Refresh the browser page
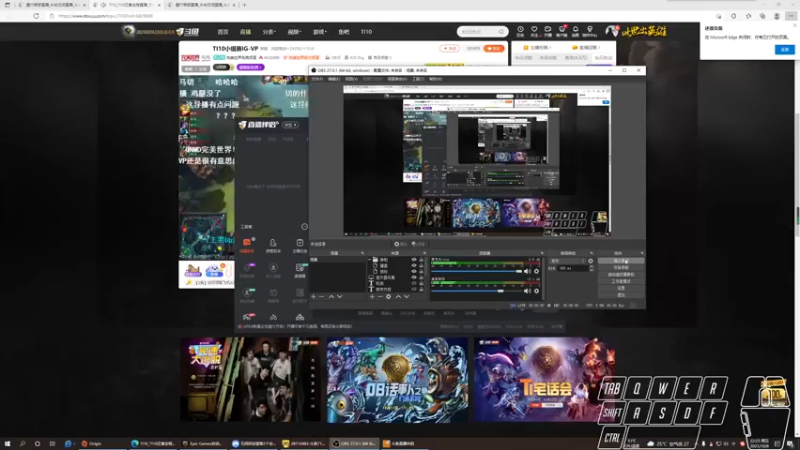This screenshot has width=800, height=450. click(36, 16)
